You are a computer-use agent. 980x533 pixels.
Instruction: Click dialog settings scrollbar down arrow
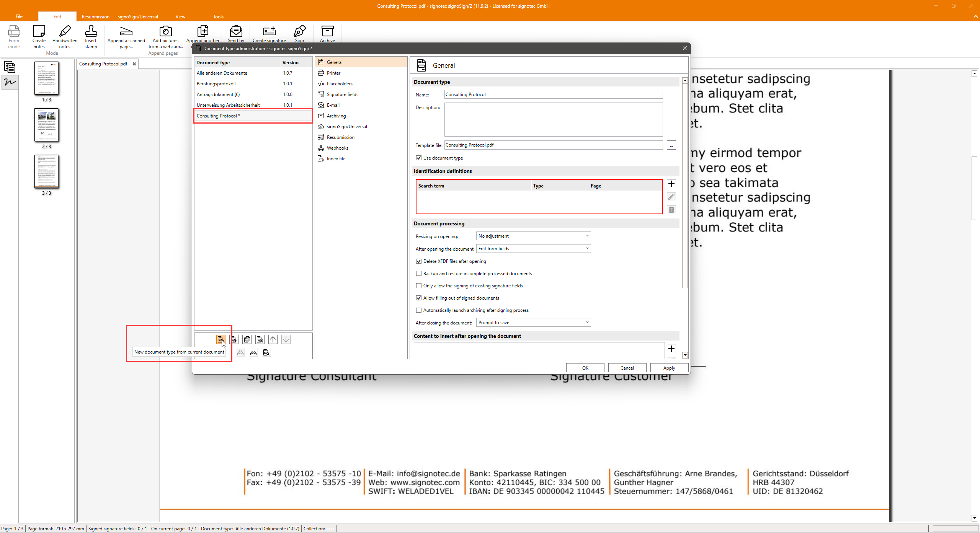pos(685,355)
